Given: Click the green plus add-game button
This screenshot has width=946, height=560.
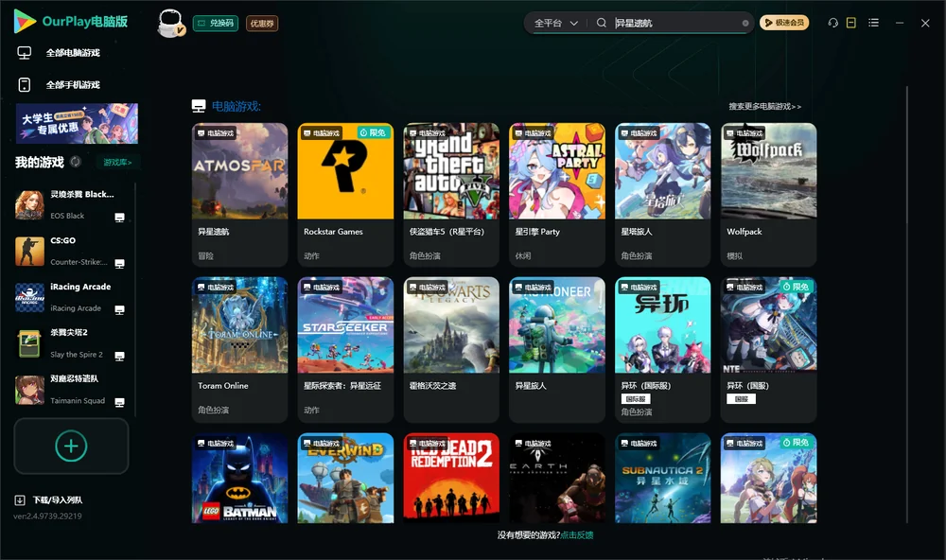Looking at the screenshot, I should click(x=71, y=446).
